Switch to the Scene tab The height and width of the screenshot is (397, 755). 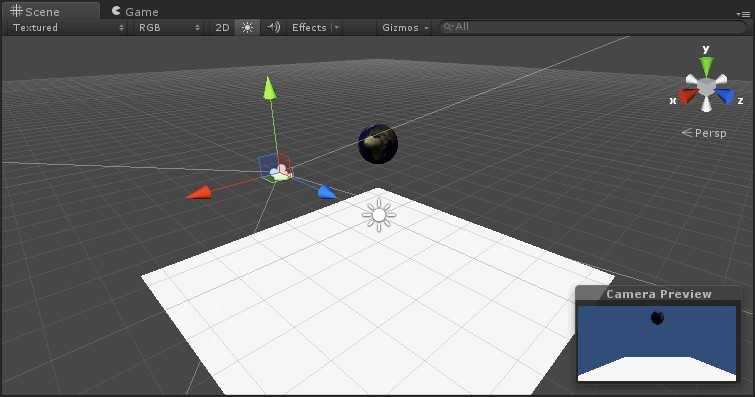(x=50, y=11)
